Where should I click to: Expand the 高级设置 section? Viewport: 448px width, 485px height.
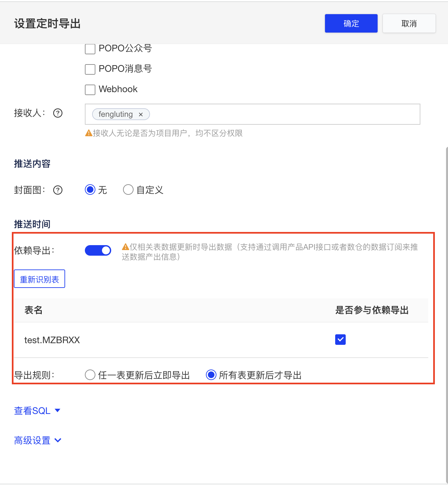(x=37, y=440)
